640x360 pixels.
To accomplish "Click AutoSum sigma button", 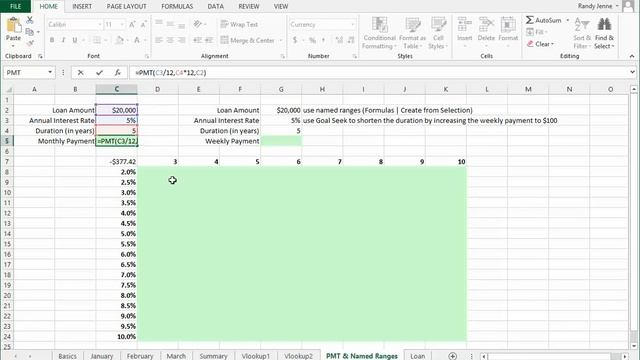I will (x=543, y=20).
